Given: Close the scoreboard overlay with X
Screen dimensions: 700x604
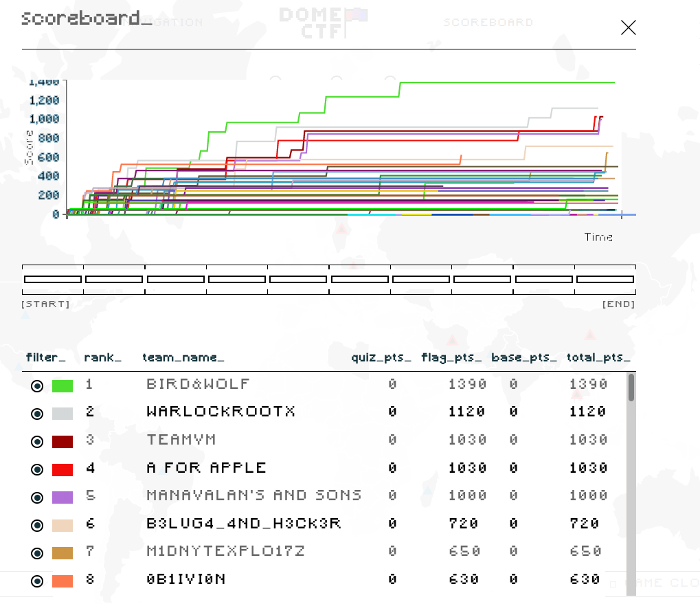Looking at the screenshot, I should point(628,27).
